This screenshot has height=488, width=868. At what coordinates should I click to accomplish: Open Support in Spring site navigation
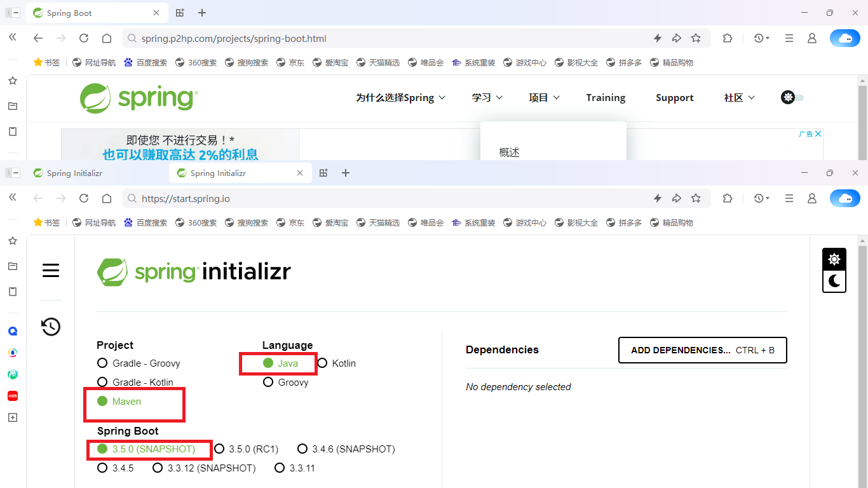675,97
